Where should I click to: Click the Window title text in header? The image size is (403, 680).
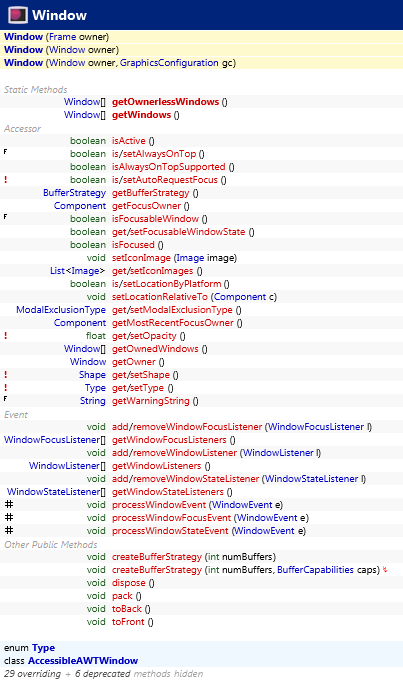(x=59, y=15)
